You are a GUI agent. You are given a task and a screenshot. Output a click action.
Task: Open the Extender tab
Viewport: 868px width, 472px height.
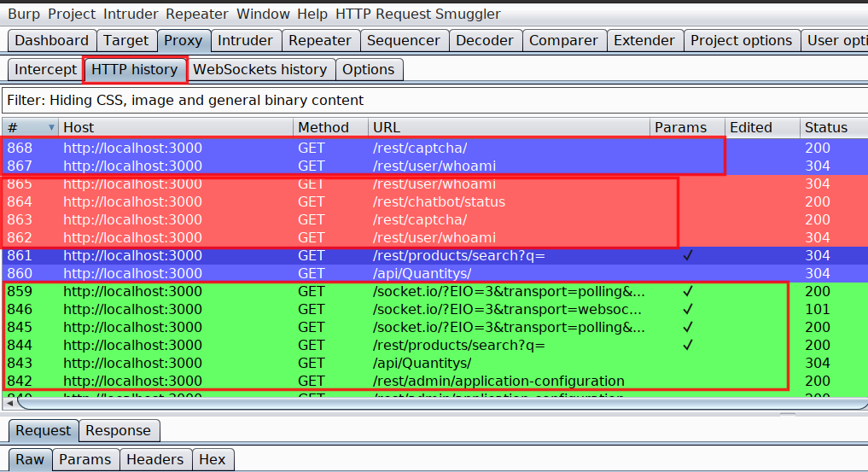(644, 40)
